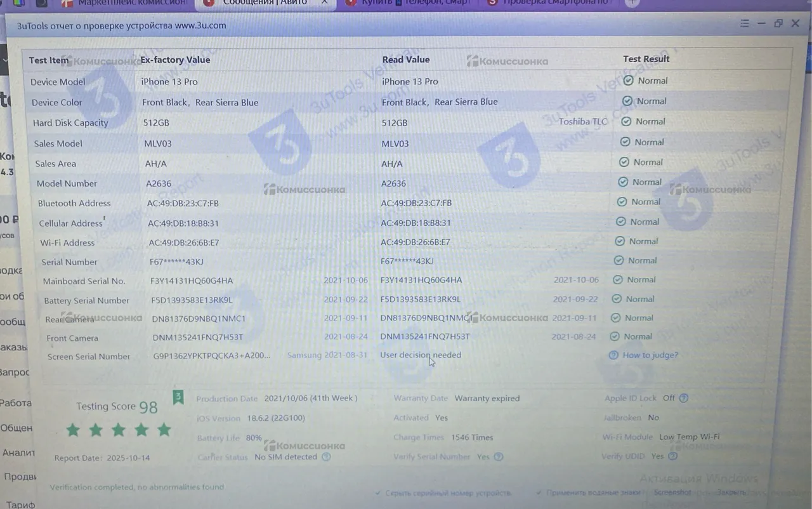
Task: Click the "User decision needed" screen serial value
Action: pyautogui.click(x=420, y=355)
